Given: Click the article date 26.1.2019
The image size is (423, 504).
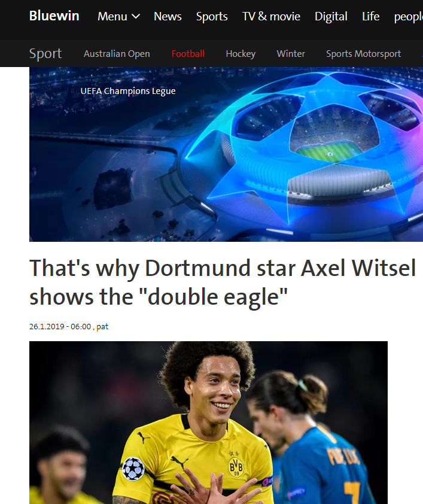Looking at the screenshot, I should pyautogui.click(x=47, y=327).
